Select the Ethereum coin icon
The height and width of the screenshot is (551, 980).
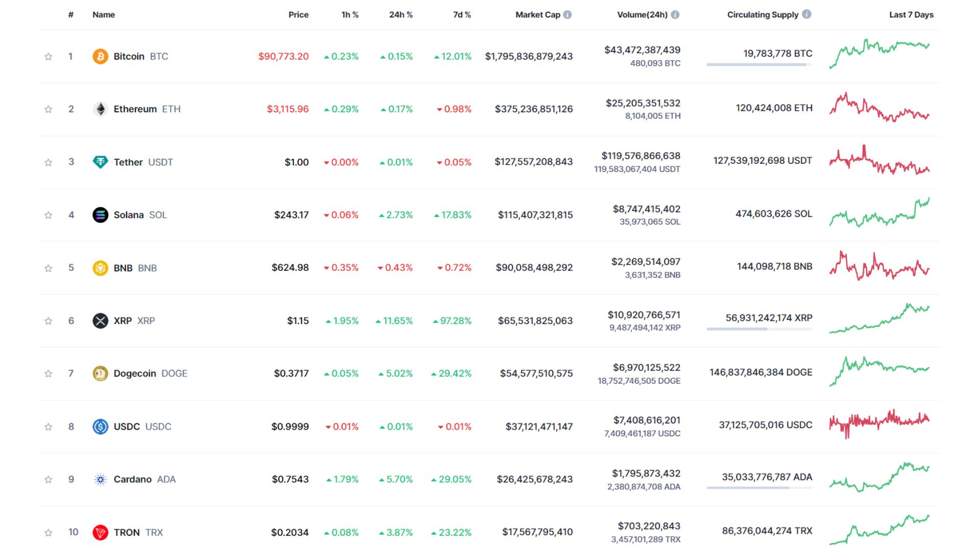click(x=101, y=109)
